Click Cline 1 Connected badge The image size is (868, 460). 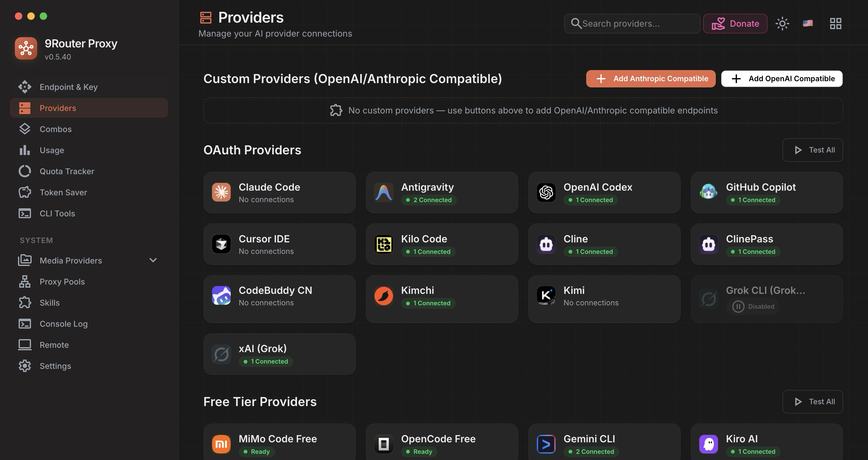(590, 252)
